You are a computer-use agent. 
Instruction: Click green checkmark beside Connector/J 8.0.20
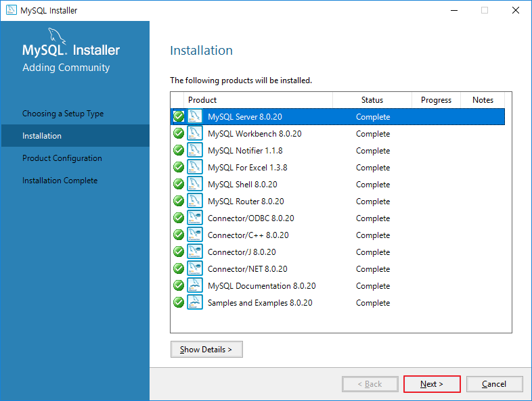pos(179,252)
